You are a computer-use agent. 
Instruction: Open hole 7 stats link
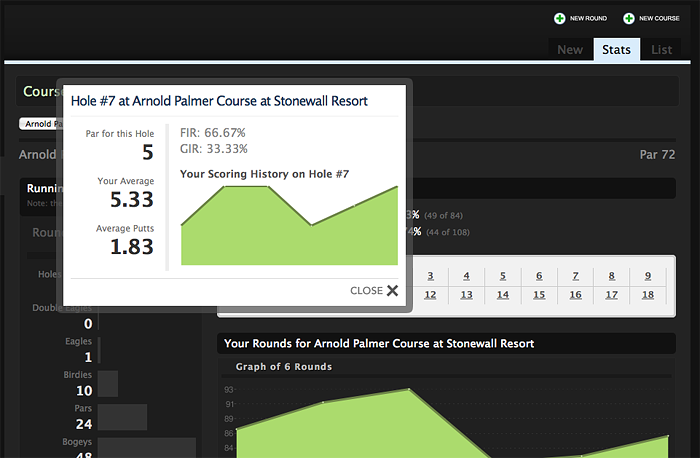tap(575, 276)
